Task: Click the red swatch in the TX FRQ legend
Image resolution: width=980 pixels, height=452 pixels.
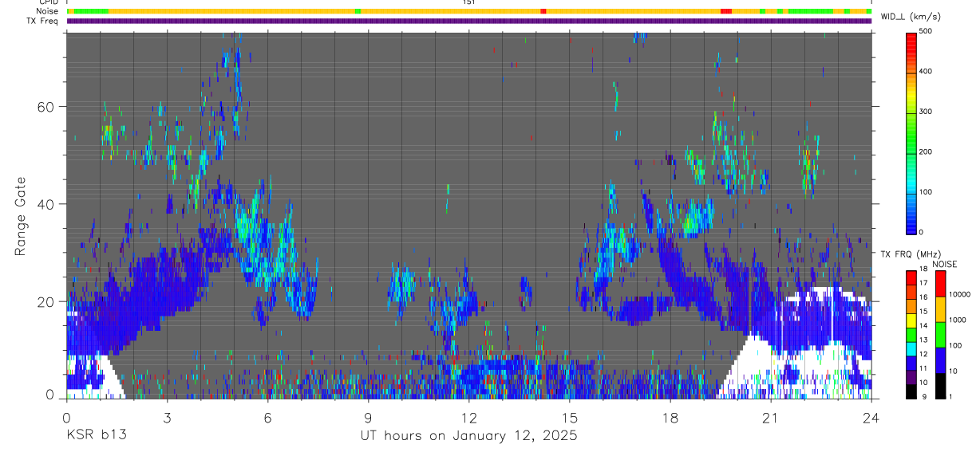Action: 910,277
